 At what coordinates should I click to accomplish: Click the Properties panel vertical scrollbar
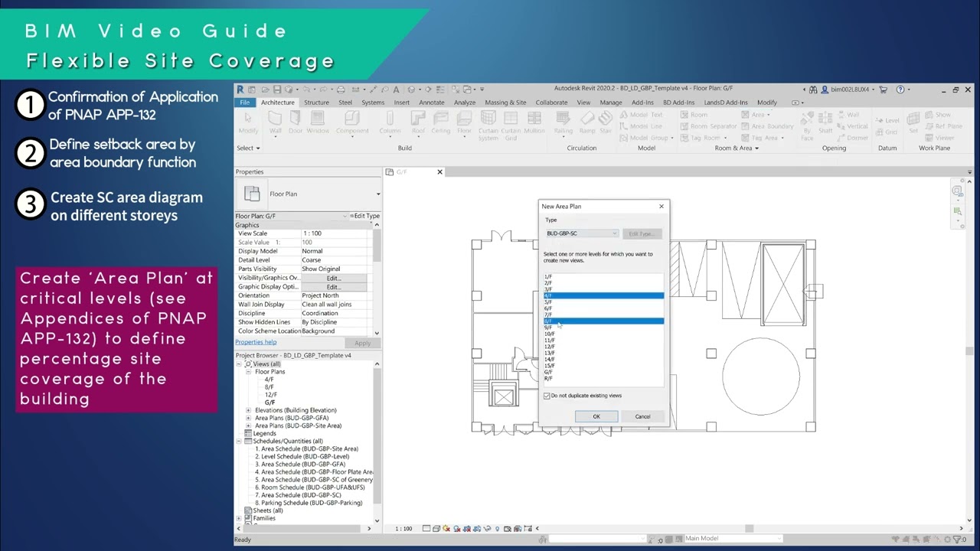click(x=377, y=279)
